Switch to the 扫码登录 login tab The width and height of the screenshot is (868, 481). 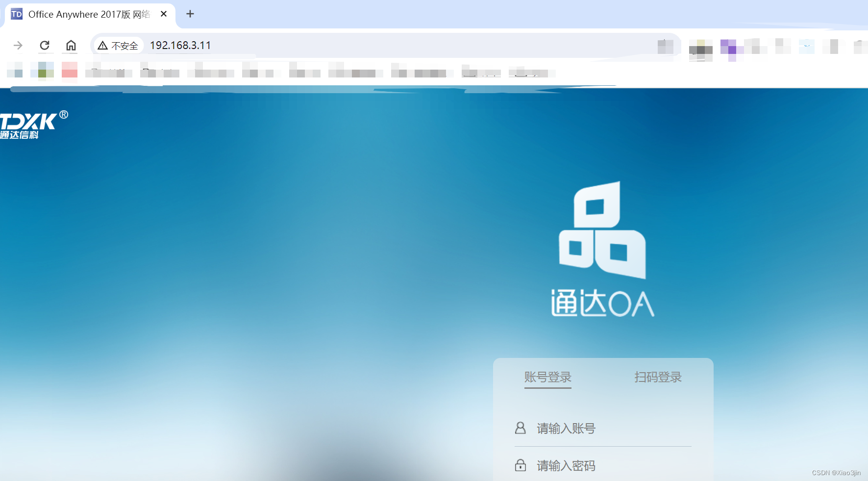[x=657, y=378]
